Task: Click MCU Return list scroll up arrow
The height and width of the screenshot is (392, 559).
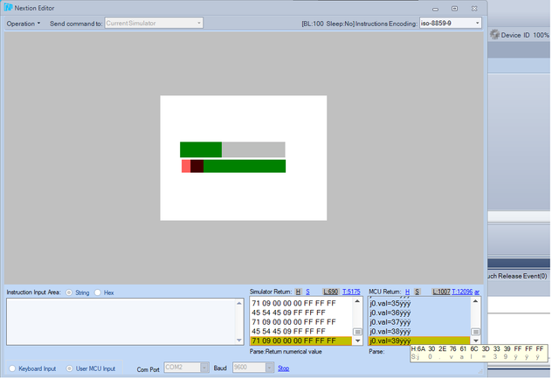Action: [x=475, y=301]
